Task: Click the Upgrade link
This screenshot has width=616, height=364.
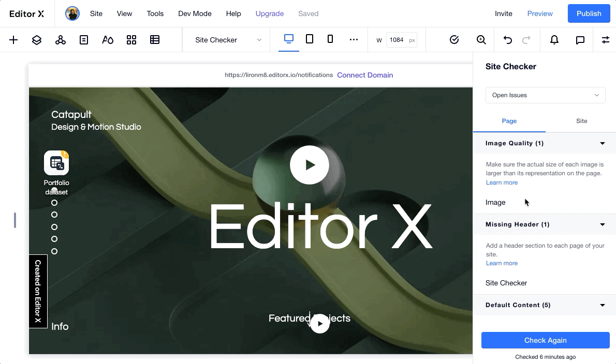Action: [x=270, y=13]
